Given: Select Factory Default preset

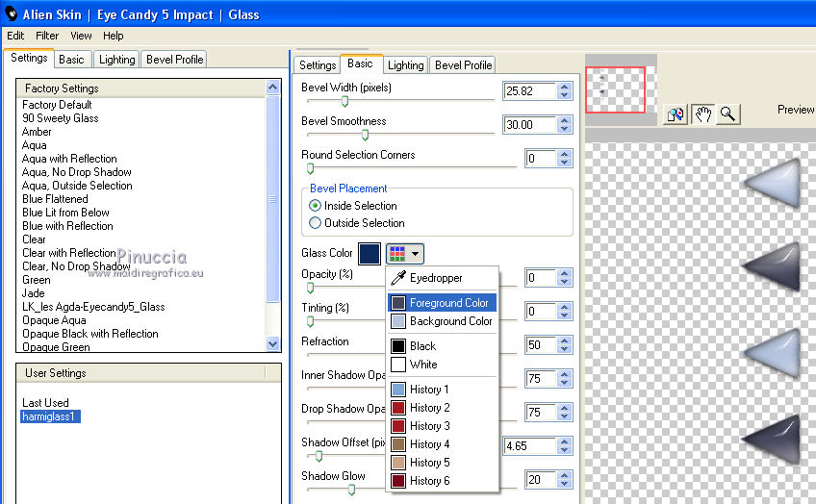Looking at the screenshot, I should pyautogui.click(x=57, y=105).
